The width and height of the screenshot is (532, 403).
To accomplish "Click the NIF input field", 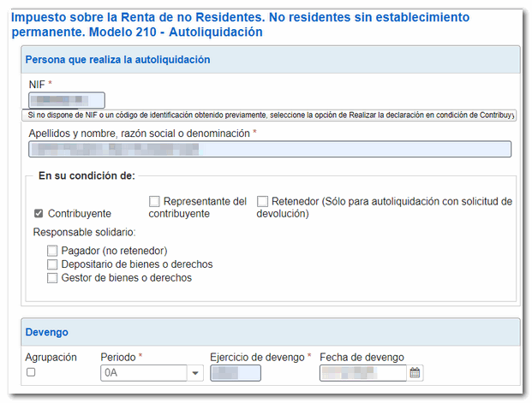I will point(66,100).
